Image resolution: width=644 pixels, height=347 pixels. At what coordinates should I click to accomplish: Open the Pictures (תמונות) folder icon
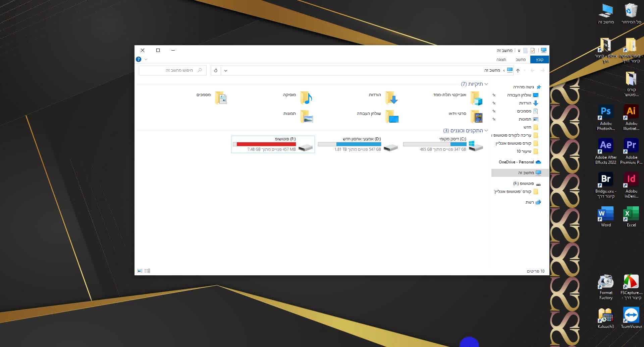coord(306,117)
